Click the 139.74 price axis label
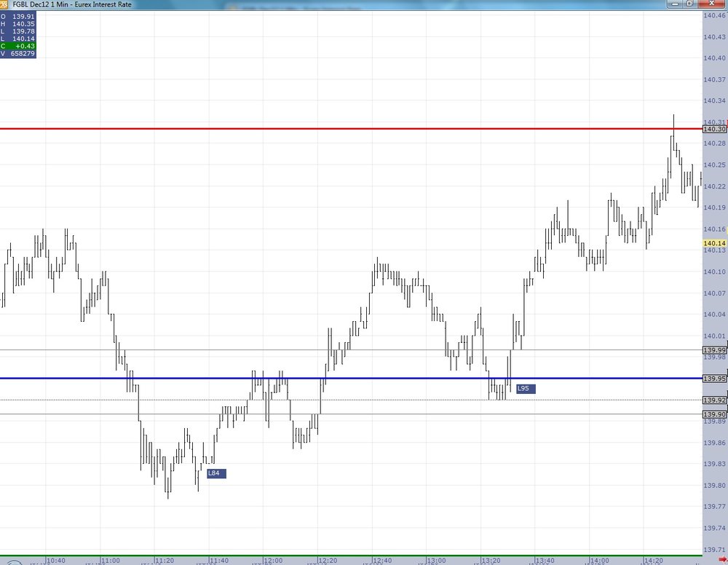 coord(715,528)
